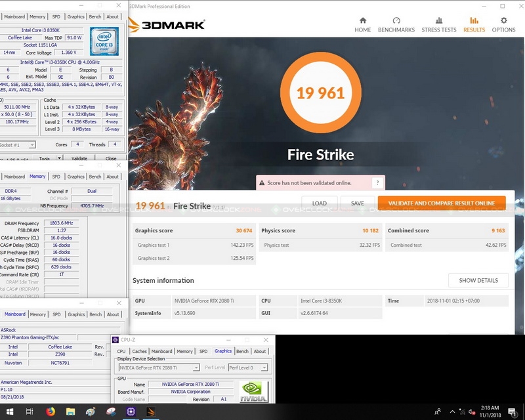Click the Combined score value 9 163
The width and height of the screenshot is (525, 420).
point(498,230)
